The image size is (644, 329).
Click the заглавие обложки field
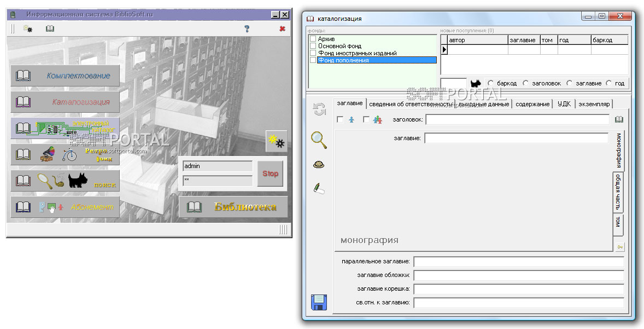pos(519,275)
